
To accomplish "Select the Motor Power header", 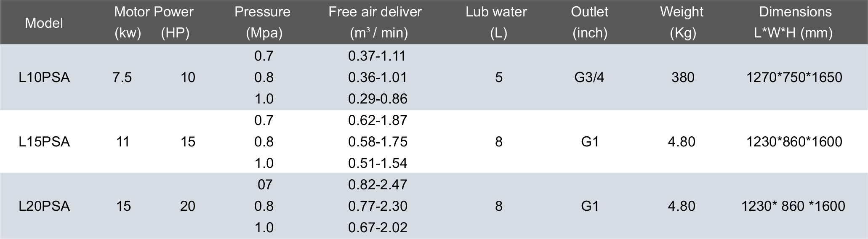I will coord(154,12).
